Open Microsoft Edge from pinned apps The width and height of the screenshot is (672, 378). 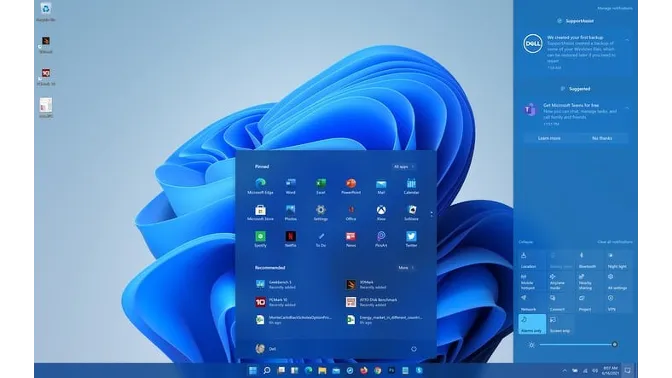tap(260, 186)
